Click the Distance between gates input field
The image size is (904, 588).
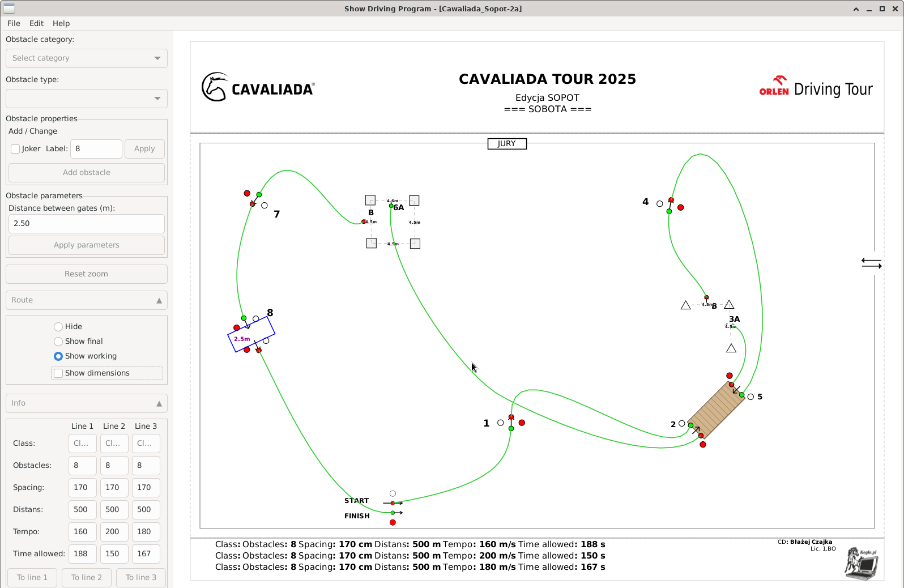[87, 224]
